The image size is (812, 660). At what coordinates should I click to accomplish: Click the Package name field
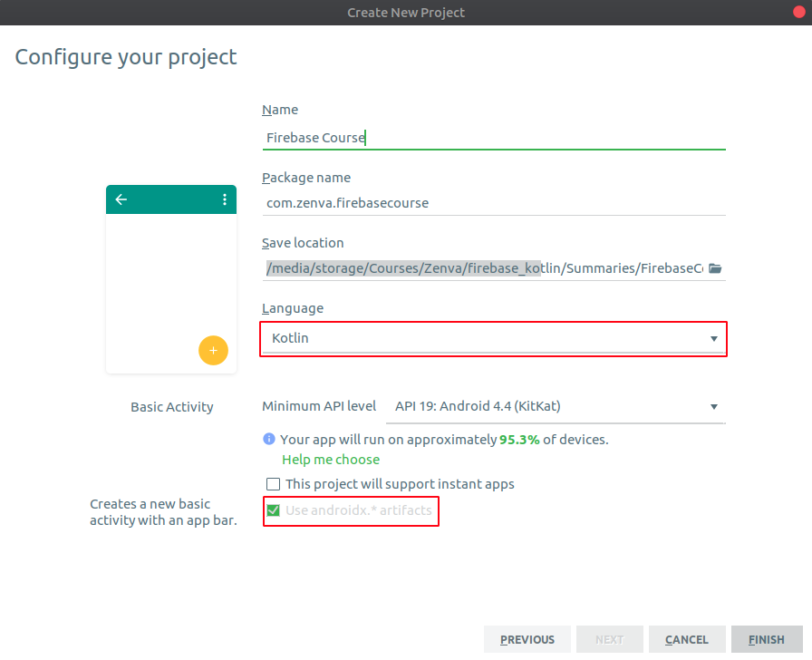(x=494, y=203)
